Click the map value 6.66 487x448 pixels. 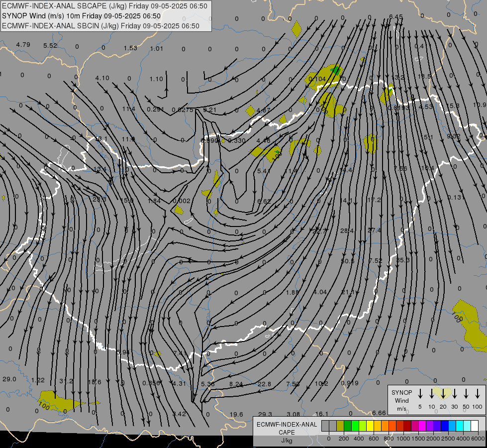pos(379,413)
